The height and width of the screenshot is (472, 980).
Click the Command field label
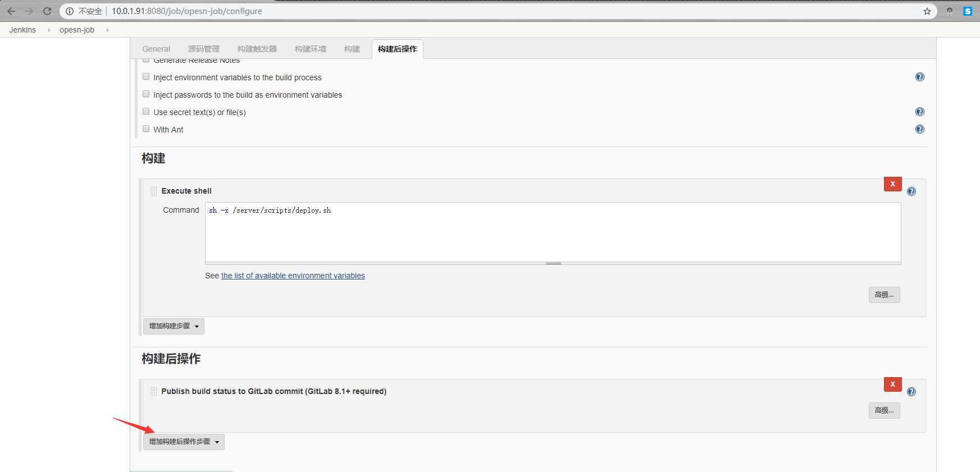point(181,210)
